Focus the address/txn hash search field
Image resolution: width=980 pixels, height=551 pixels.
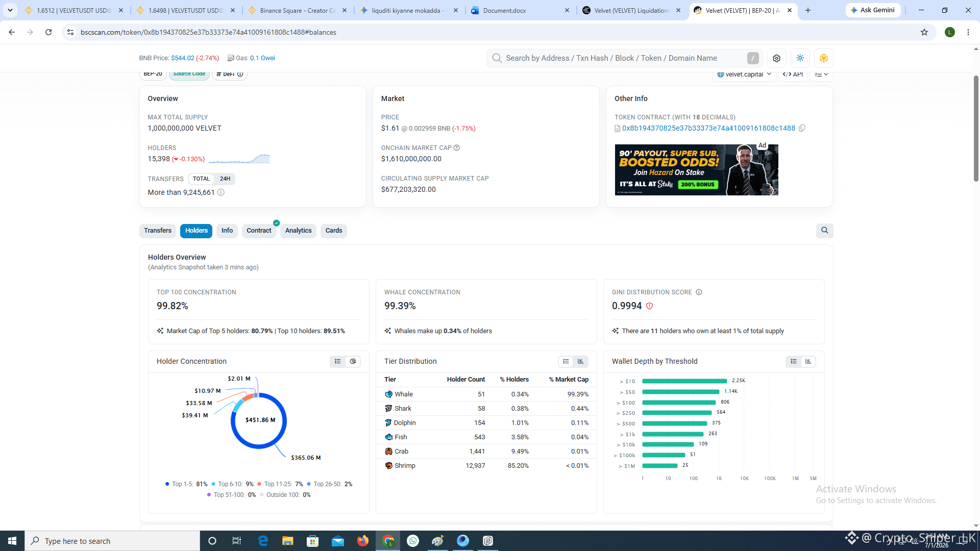[624, 58]
